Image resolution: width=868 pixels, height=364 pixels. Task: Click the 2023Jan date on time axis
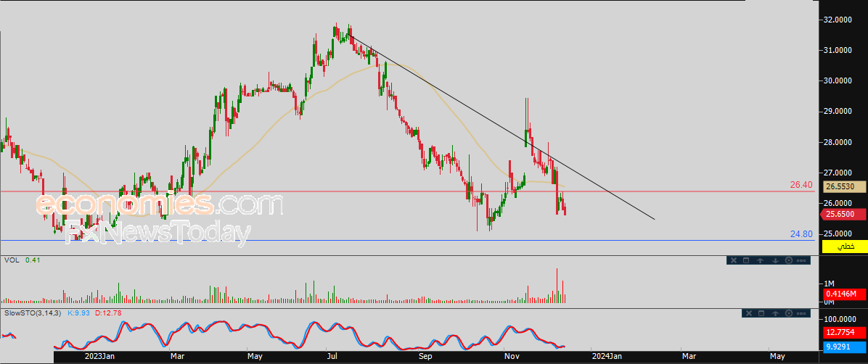pos(99,356)
